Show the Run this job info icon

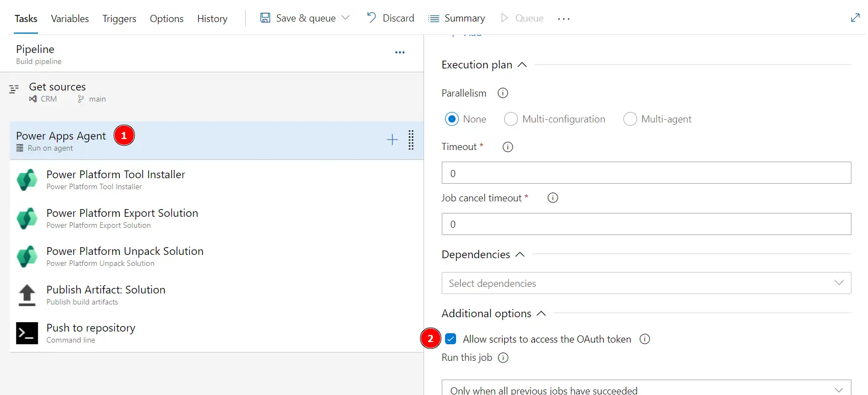(x=503, y=357)
